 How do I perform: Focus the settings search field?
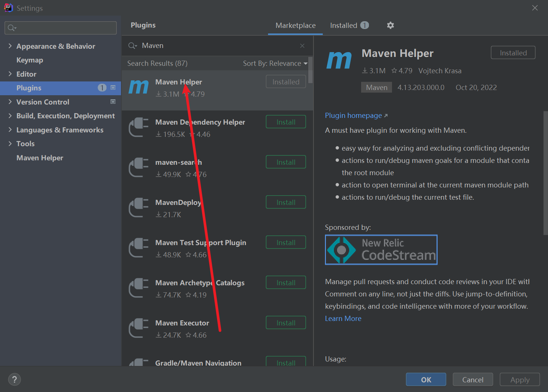click(x=60, y=28)
